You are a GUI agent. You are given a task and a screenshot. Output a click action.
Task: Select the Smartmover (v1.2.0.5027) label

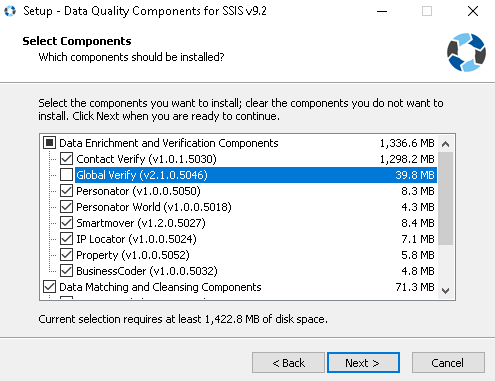[x=141, y=223]
